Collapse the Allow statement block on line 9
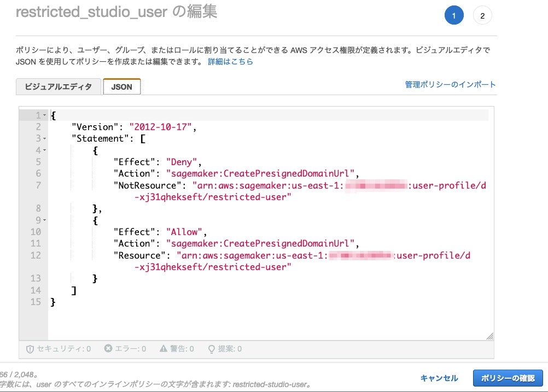 (x=44, y=220)
